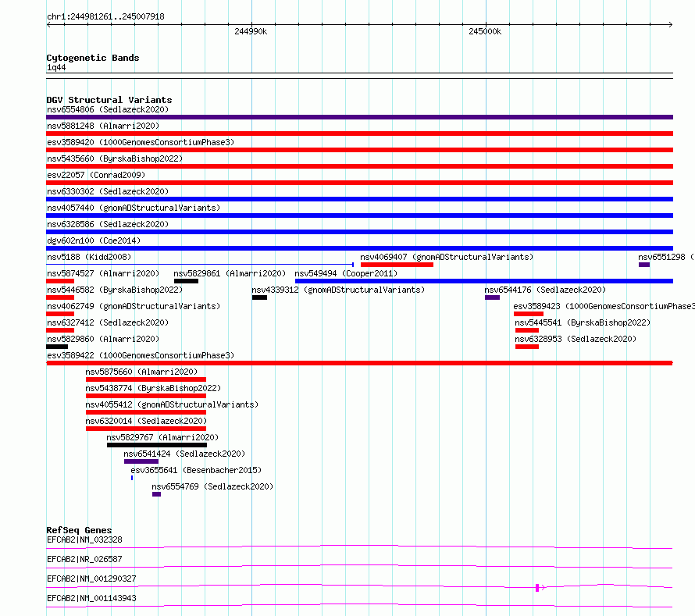Click nsv6554769 (Sedlazeck2020) label
695x616 pixels.
(x=212, y=486)
